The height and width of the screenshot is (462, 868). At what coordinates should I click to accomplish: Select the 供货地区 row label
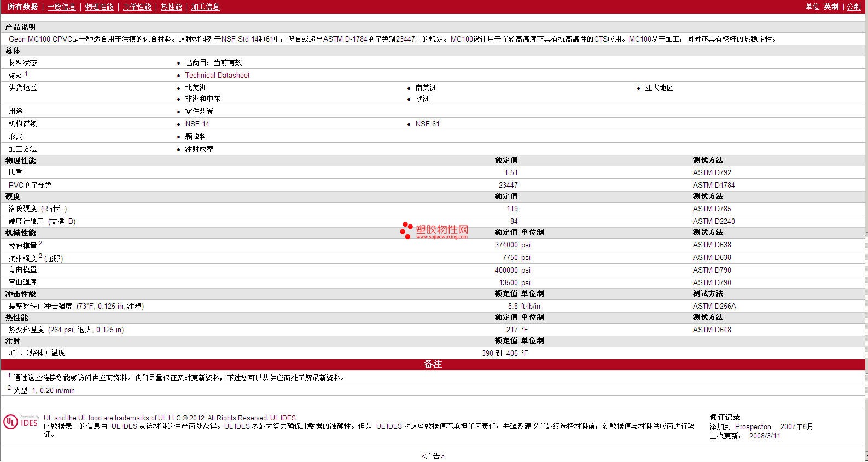[x=23, y=88]
